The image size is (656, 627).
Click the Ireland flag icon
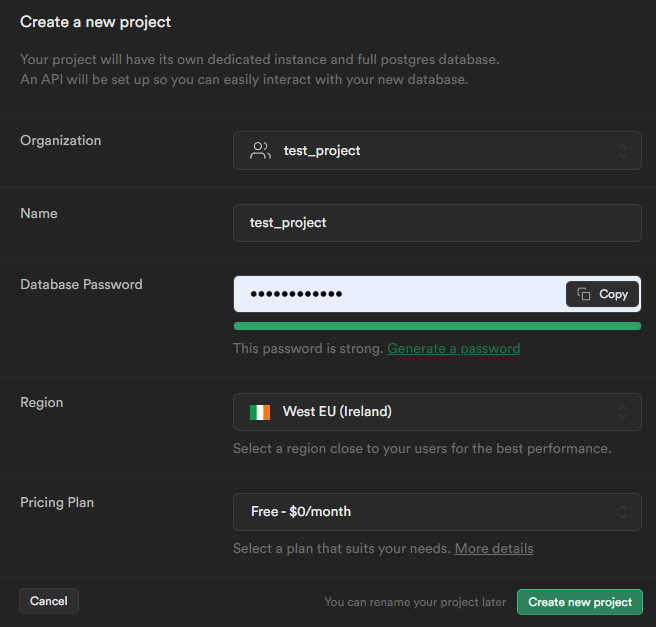[x=260, y=412]
